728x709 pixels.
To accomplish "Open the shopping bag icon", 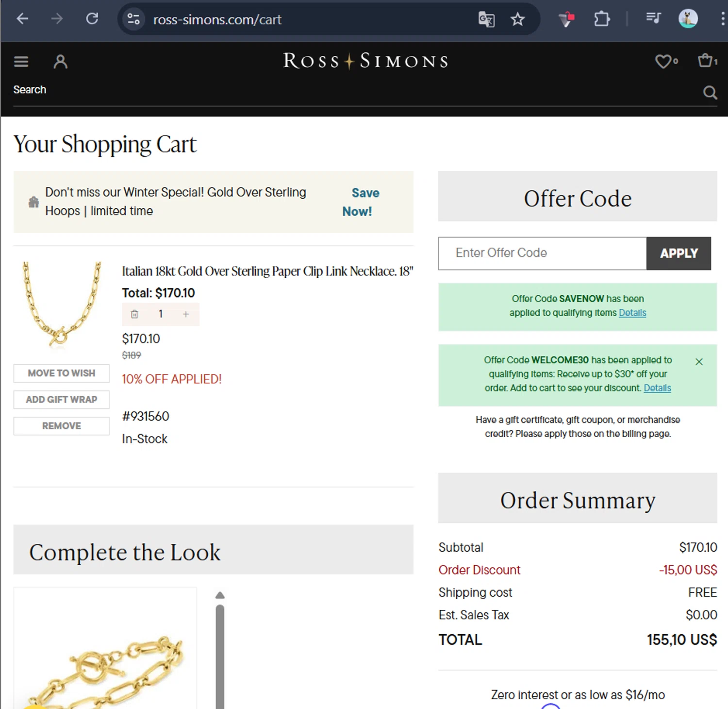I will click(x=705, y=61).
